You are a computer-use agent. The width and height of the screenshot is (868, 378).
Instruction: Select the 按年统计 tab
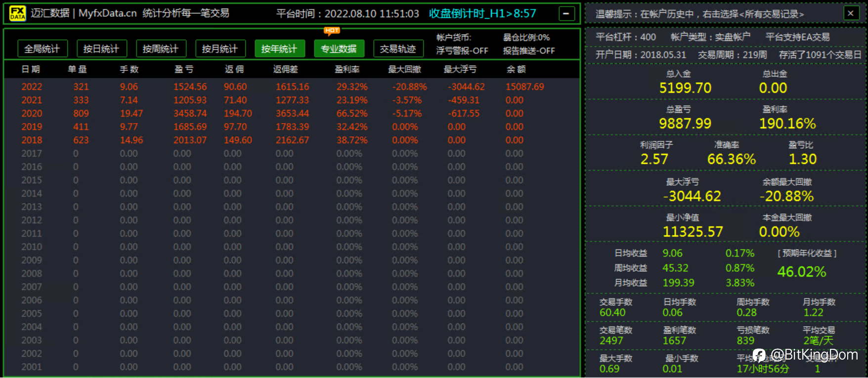coord(279,49)
